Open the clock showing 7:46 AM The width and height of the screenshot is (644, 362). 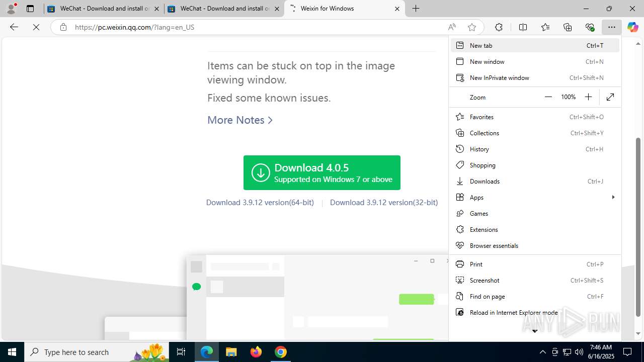(601, 352)
